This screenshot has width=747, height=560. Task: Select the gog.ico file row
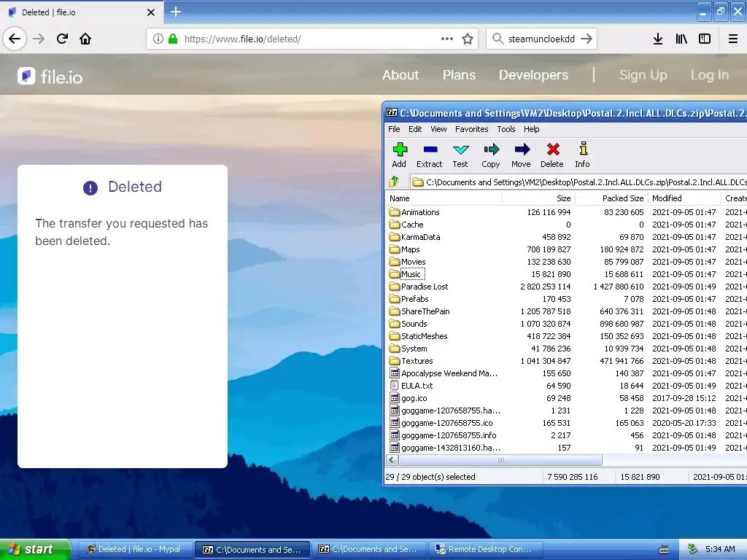(566, 397)
